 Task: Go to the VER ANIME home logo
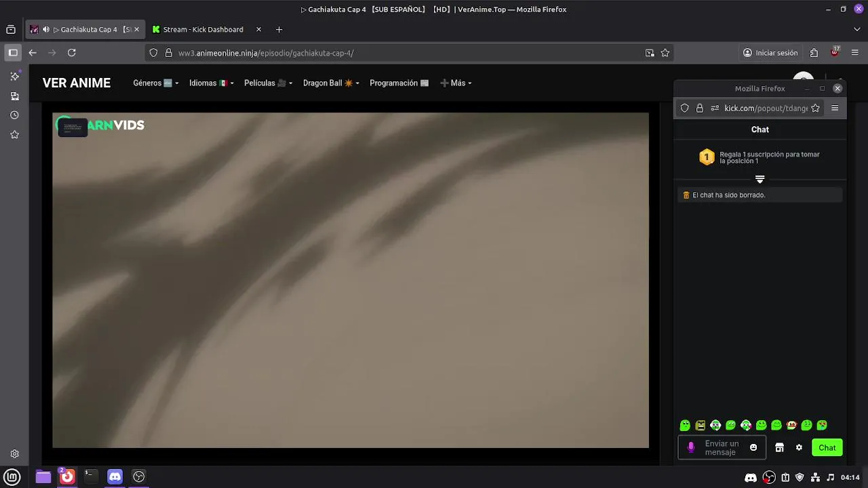pos(77,83)
